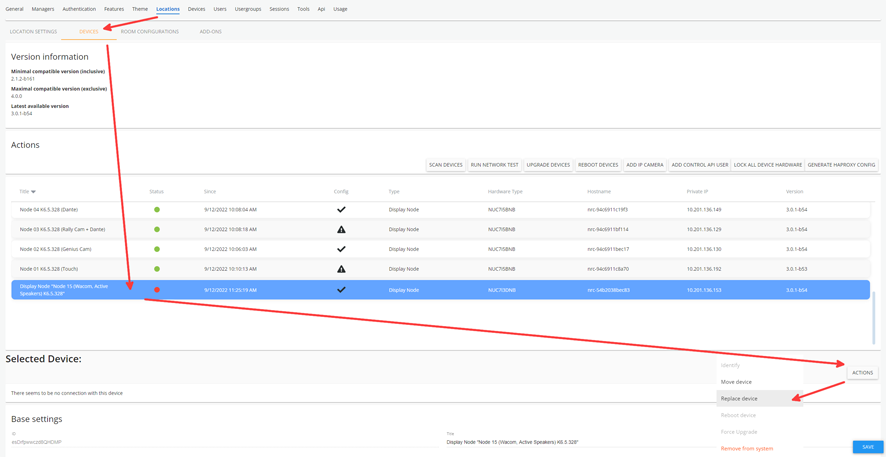Click hostname nrc-94c6911c19f3

click(x=608, y=210)
